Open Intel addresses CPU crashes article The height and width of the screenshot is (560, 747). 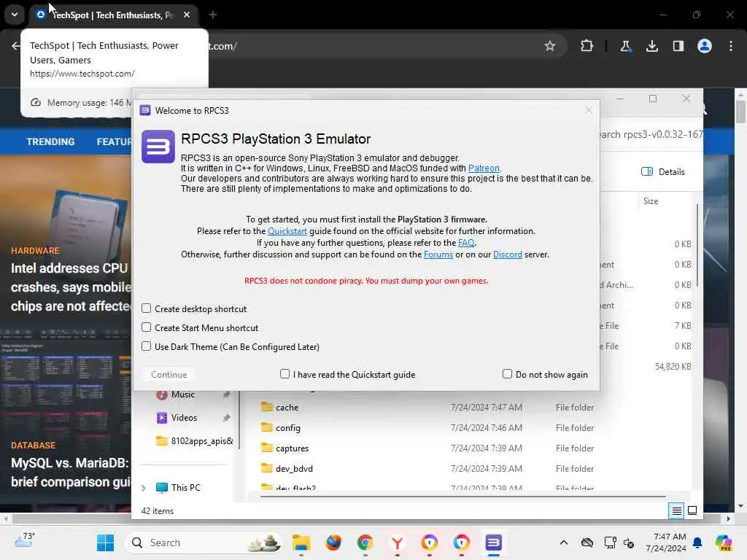click(x=70, y=287)
